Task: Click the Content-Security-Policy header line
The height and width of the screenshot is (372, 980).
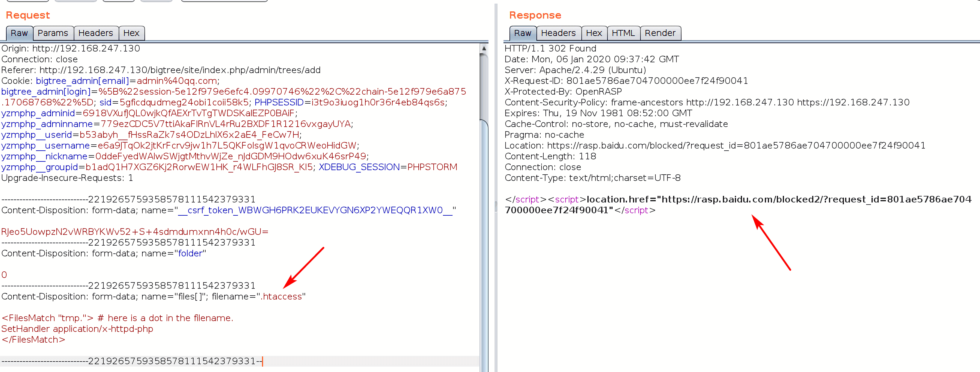Action: pyautogui.click(x=707, y=102)
